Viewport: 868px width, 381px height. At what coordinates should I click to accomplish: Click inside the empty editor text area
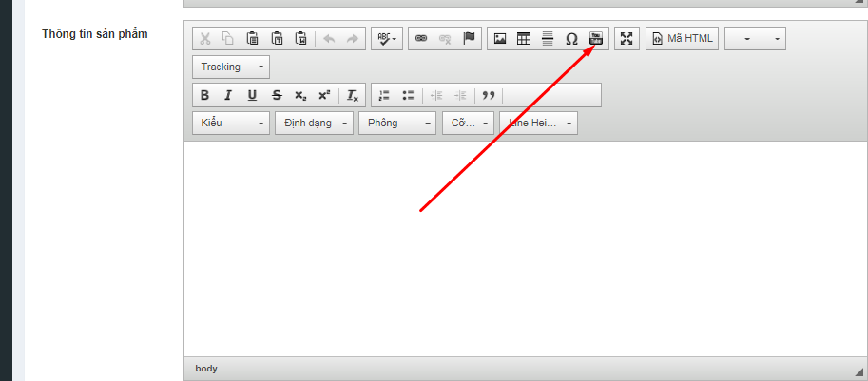[x=523, y=247]
